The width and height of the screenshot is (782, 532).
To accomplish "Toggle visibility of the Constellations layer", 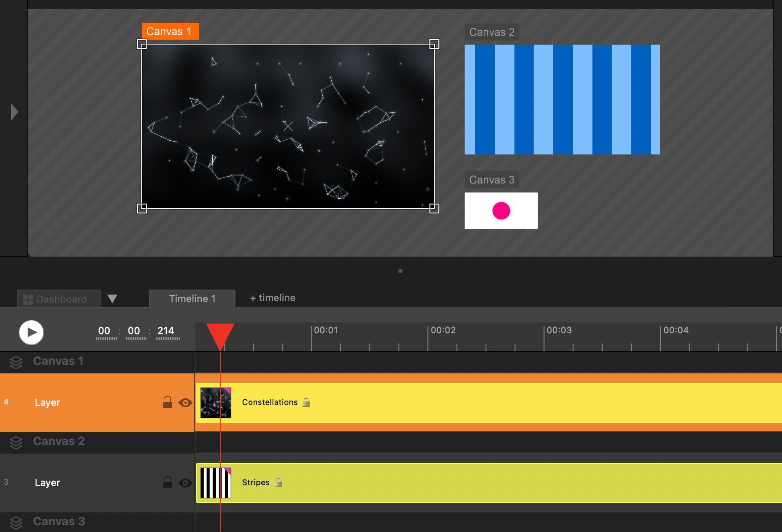I will coord(185,403).
